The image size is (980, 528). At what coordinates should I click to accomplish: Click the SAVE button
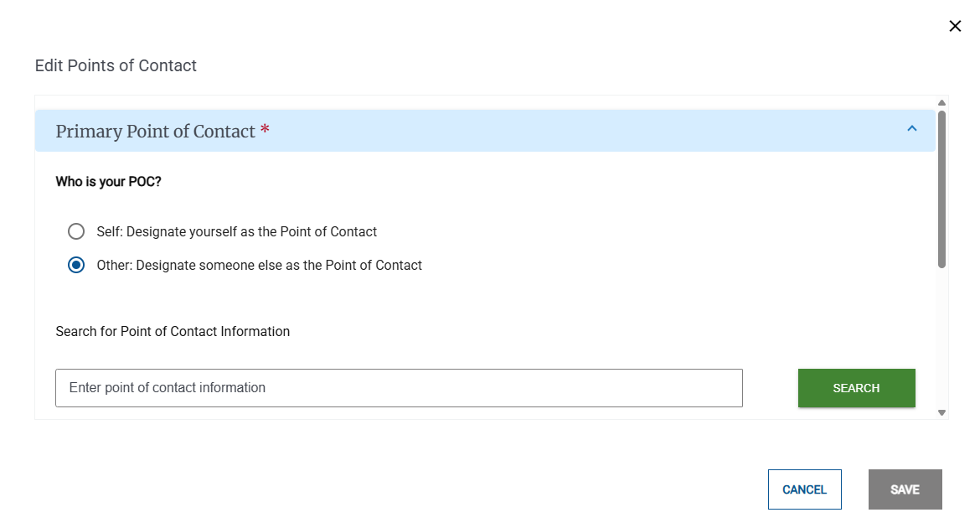click(905, 489)
